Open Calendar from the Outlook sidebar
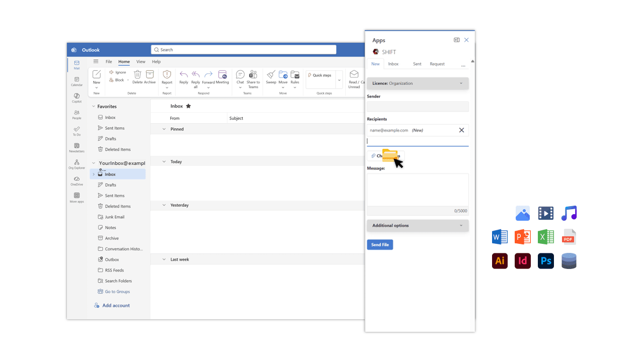644x362 pixels. pyautogui.click(x=76, y=81)
